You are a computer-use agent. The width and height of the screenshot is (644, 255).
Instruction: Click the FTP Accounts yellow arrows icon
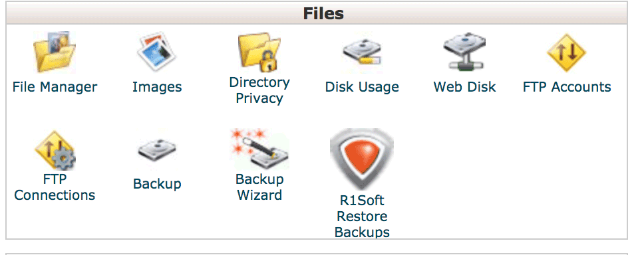click(566, 52)
